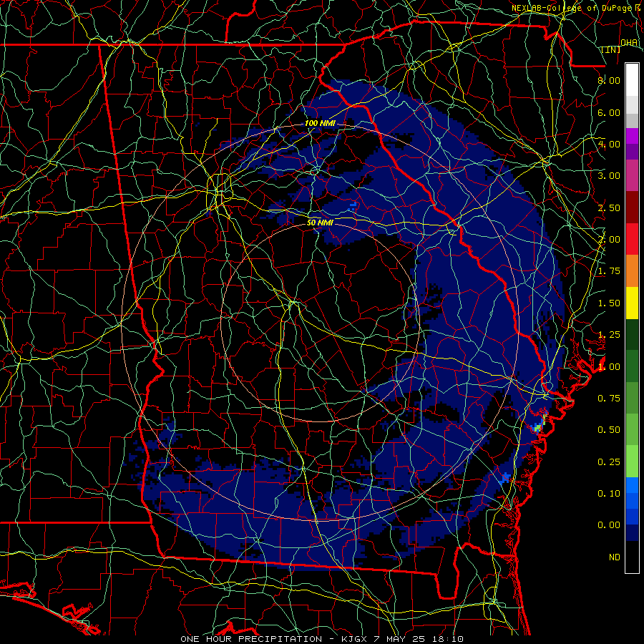The width and height of the screenshot is (644, 644).
Task: Click the lone blue rain cell near southeastern coast
Action: (x=506, y=478)
